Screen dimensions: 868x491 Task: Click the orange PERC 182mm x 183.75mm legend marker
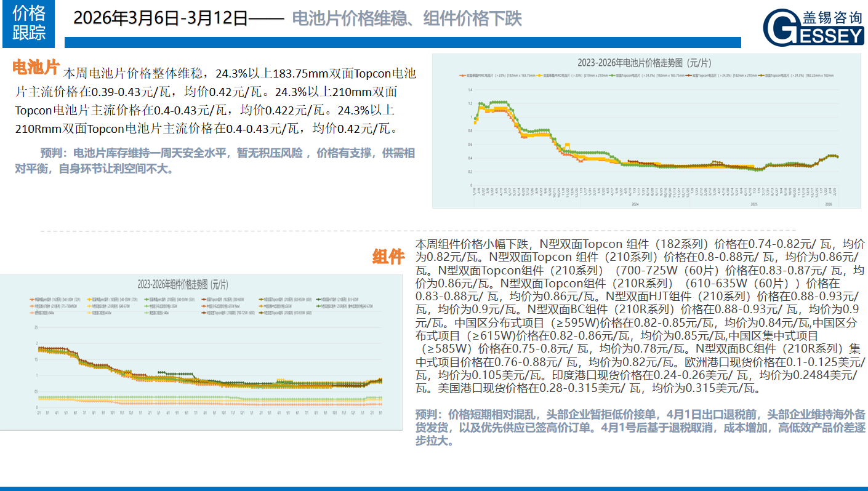[x=462, y=75]
